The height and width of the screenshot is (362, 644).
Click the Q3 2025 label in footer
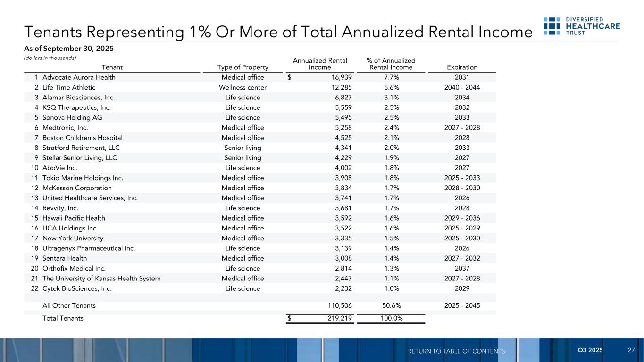point(590,351)
